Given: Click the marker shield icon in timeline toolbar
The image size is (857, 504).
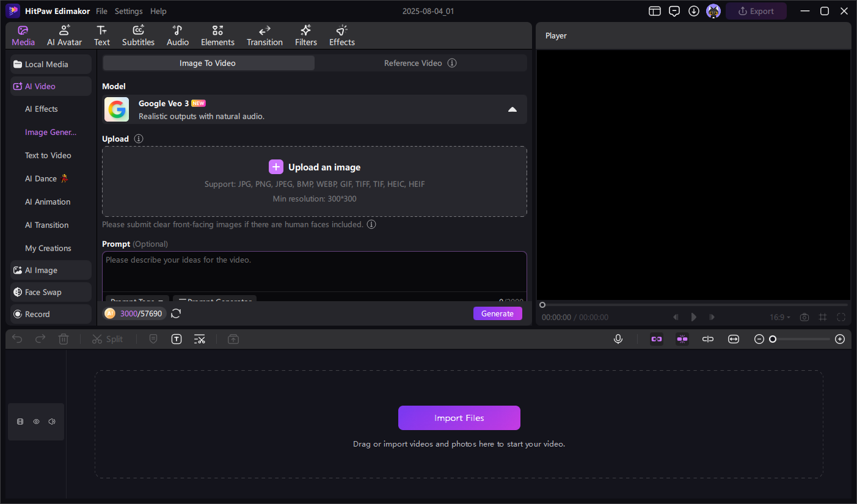Looking at the screenshot, I should click(153, 339).
